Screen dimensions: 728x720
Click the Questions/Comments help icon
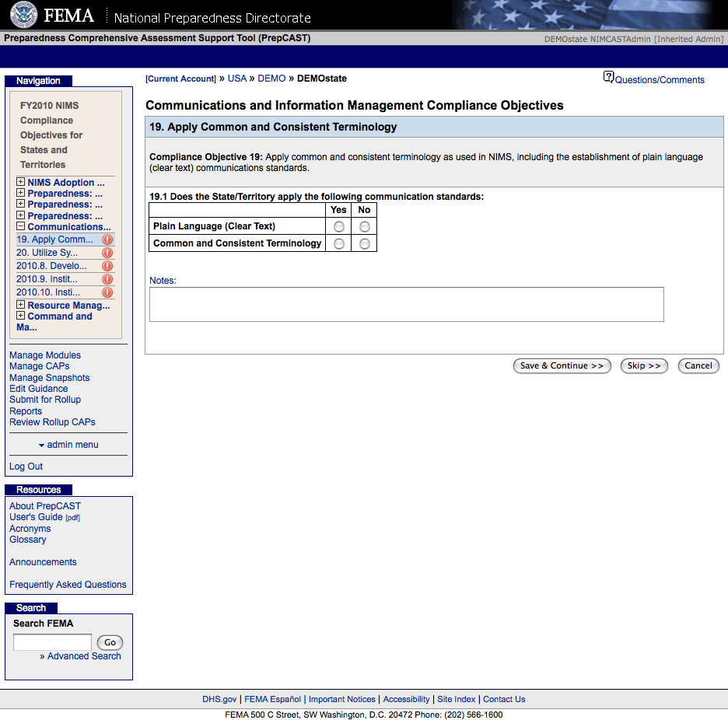pyautogui.click(x=608, y=77)
